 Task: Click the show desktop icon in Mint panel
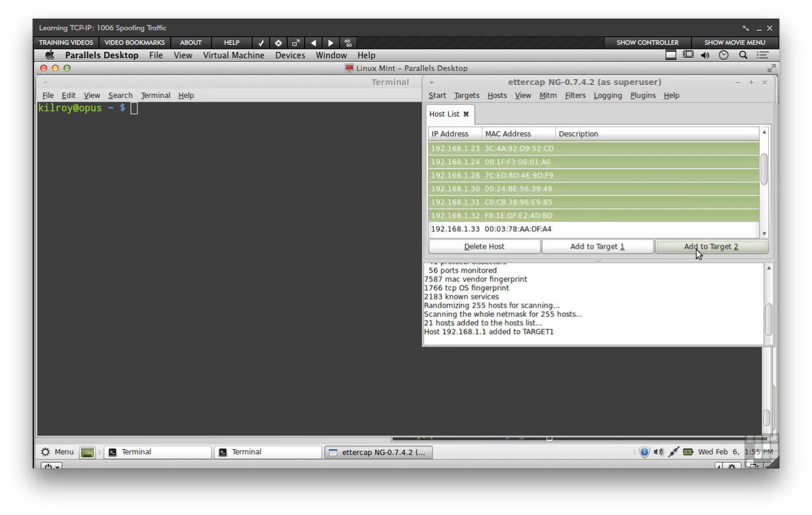click(87, 452)
